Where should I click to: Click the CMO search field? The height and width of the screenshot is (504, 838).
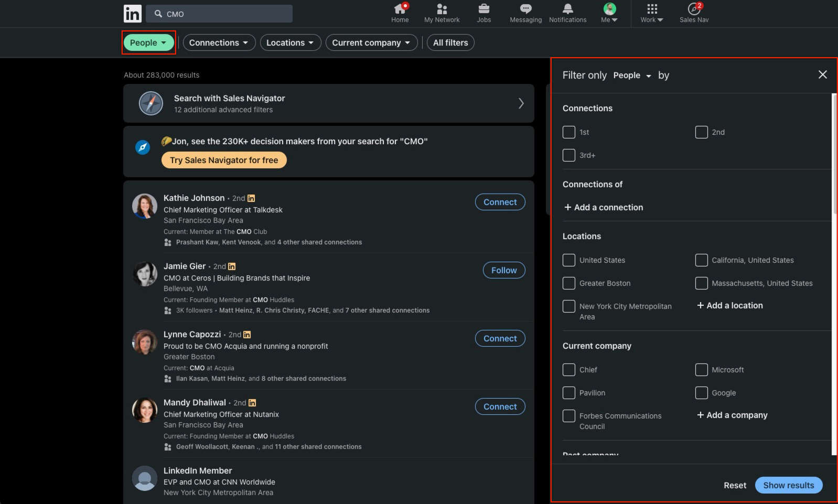[x=219, y=14]
